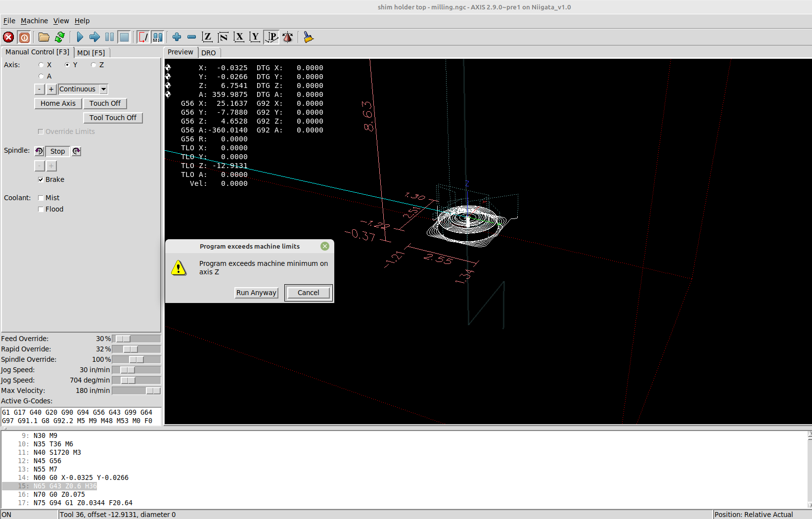Select G-code line 14 in program listing
The image size is (812, 519).
pos(81,477)
